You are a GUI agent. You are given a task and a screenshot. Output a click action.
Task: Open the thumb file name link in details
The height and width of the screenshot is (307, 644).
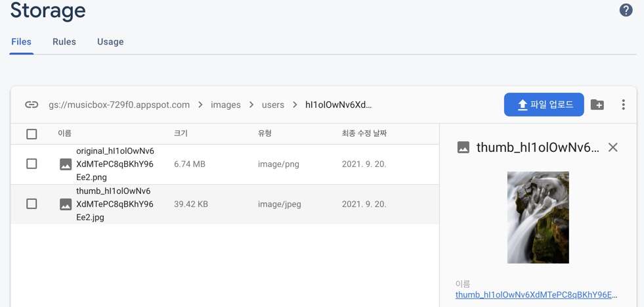coord(536,295)
